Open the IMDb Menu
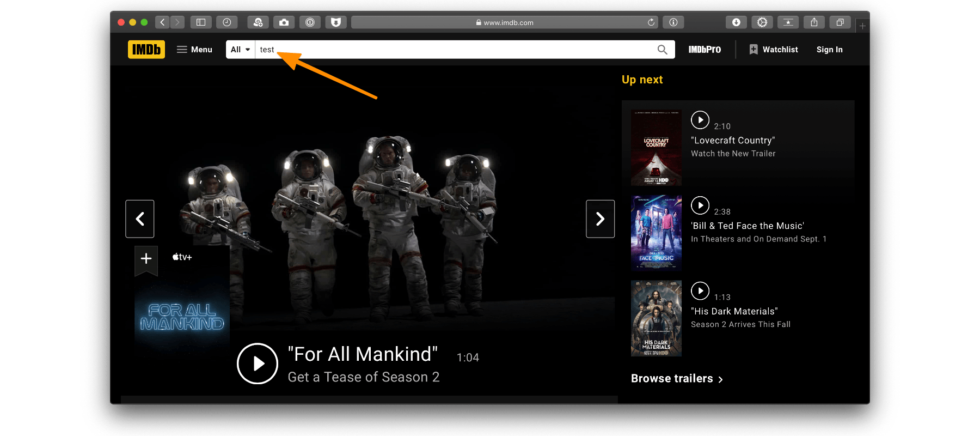Screen dimensions: 980x436 coord(194,50)
